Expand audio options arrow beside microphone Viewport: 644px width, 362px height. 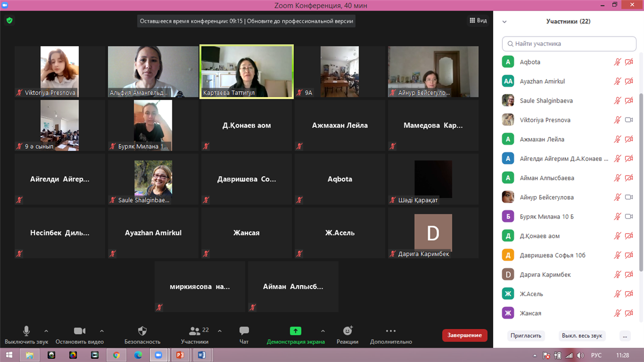46,331
